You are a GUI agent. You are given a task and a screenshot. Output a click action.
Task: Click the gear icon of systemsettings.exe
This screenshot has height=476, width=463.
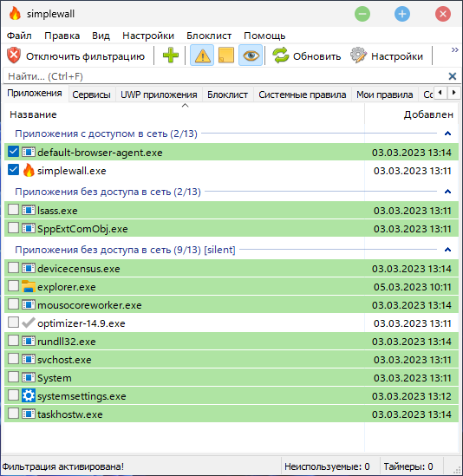click(x=29, y=396)
